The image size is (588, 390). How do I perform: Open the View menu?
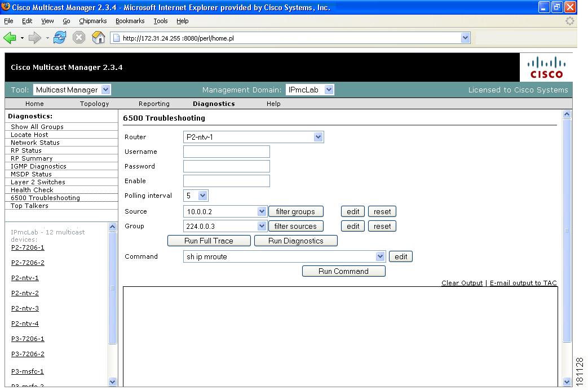[x=47, y=21]
